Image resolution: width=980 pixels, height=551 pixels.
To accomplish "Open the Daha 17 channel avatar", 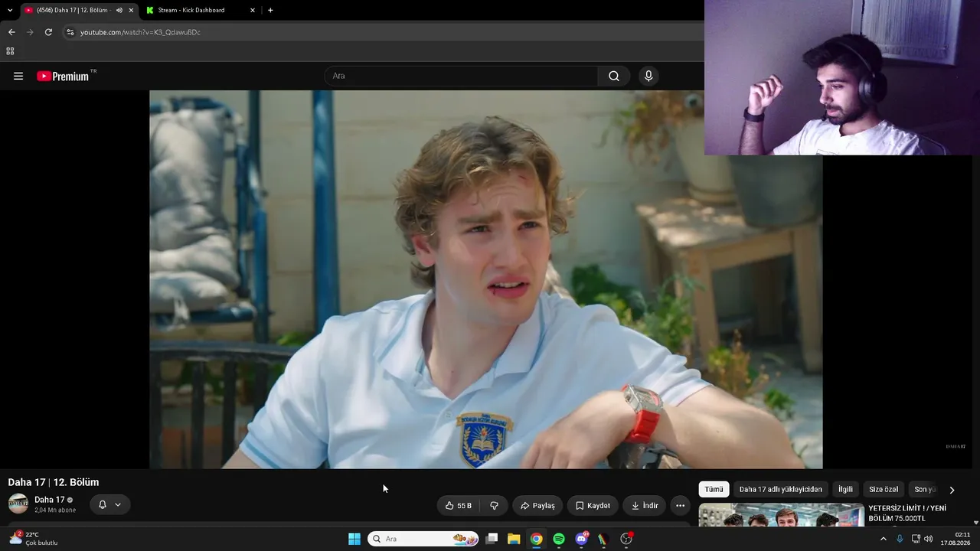I will 18,504.
